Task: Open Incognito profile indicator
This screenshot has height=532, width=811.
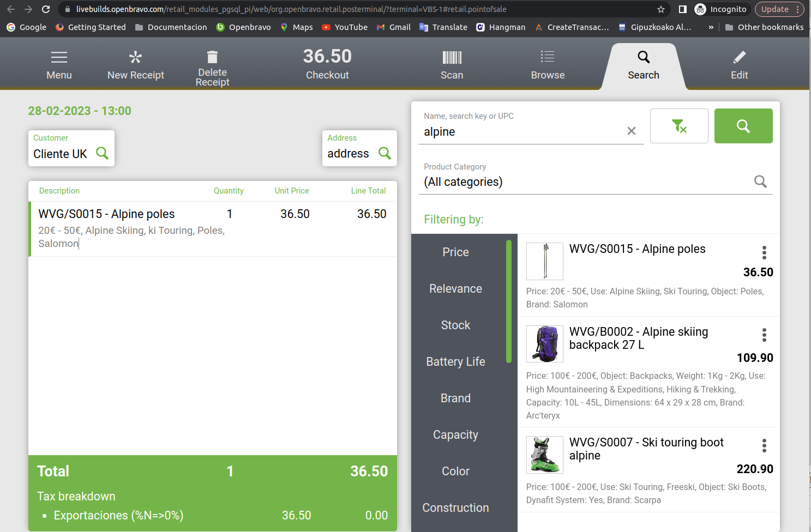Action: pos(720,9)
